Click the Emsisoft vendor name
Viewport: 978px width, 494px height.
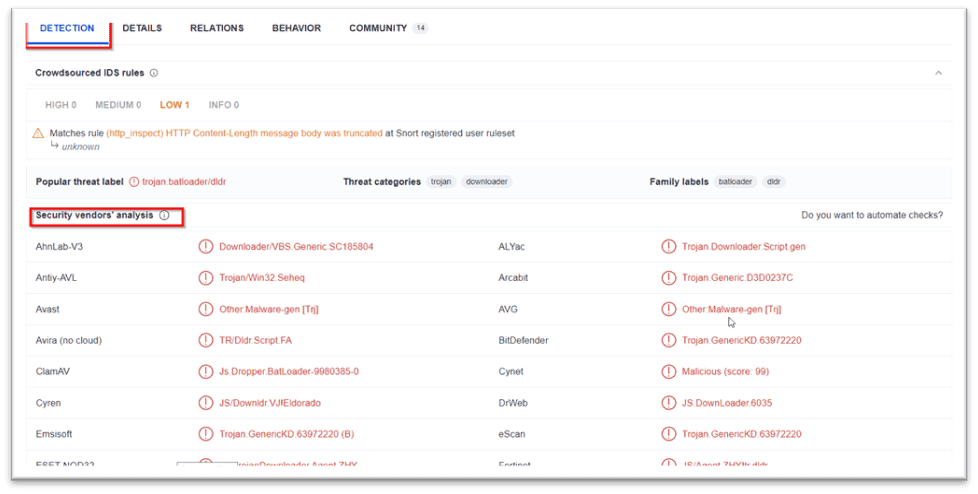click(x=54, y=433)
